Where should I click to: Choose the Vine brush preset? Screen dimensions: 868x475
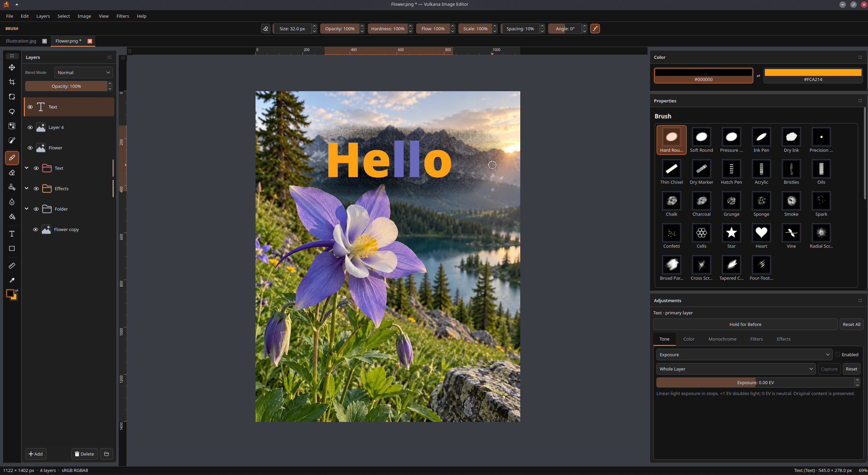click(791, 236)
